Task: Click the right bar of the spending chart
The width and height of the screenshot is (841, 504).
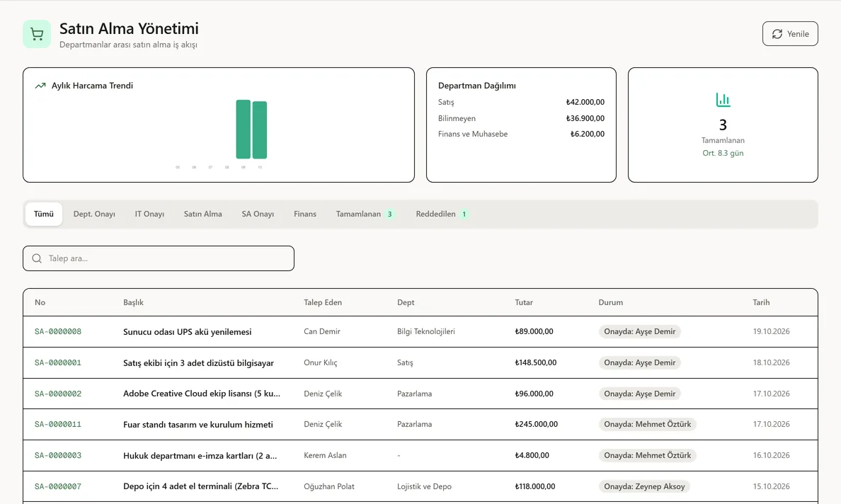Action: [260, 130]
